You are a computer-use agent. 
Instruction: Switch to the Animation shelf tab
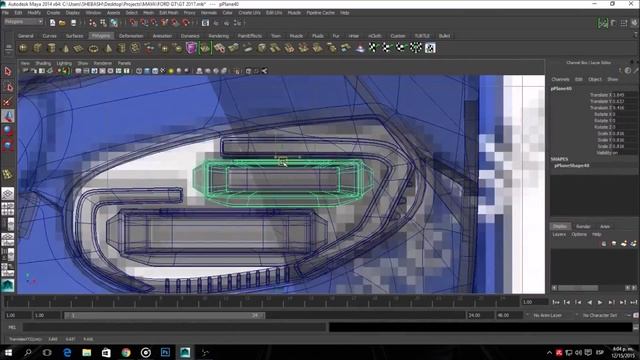coord(162,36)
